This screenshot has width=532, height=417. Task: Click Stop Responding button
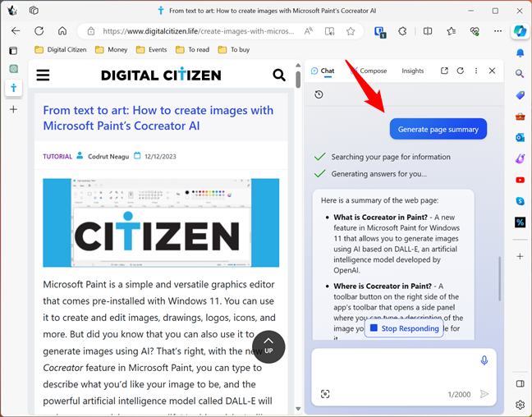(404, 328)
